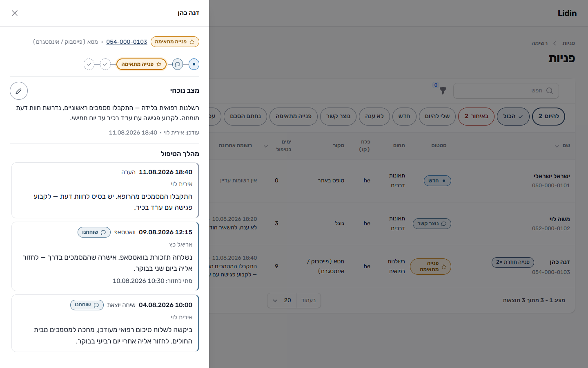
Task: Select the נוצר קשר filter chip
Action: 338,117
